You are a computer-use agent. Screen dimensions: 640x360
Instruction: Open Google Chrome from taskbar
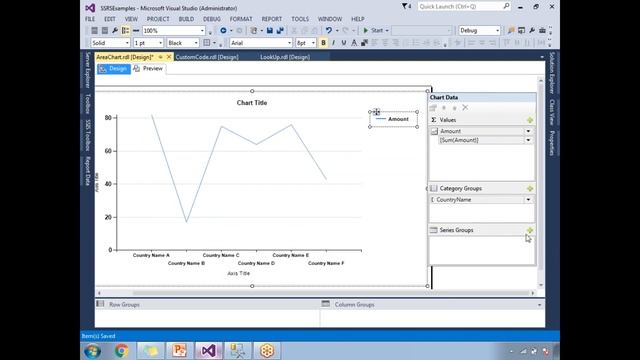(122, 351)
